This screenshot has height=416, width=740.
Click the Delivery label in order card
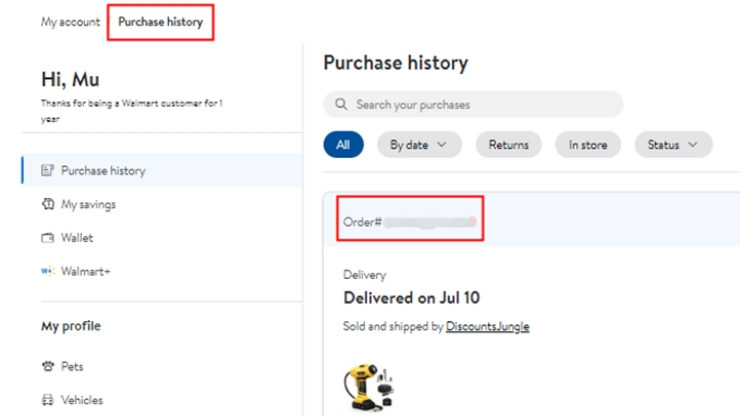pyautogui.click(x=364, y=275)
